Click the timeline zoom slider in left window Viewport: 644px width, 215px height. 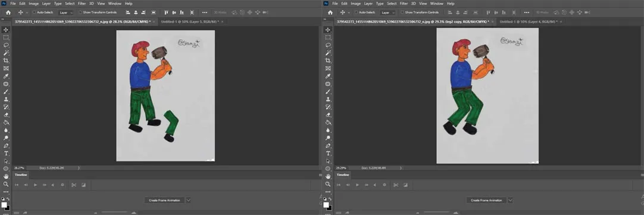(115, 213)
